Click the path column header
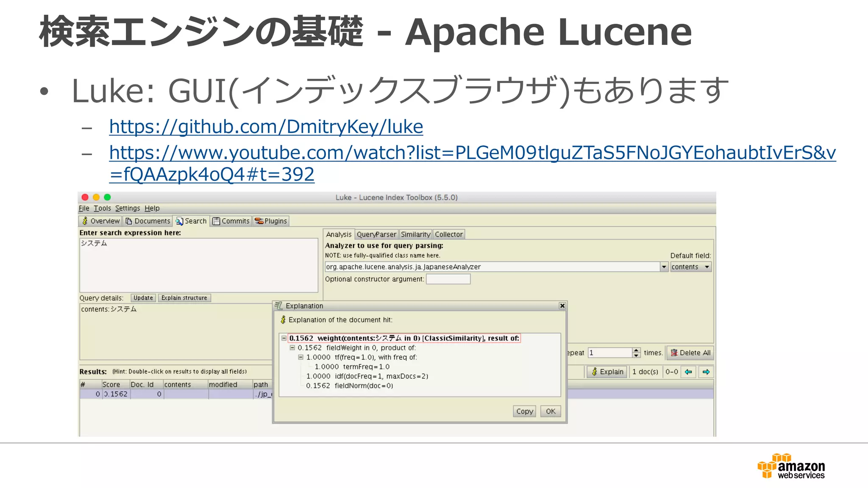868x488 pixels. point(262,384)
